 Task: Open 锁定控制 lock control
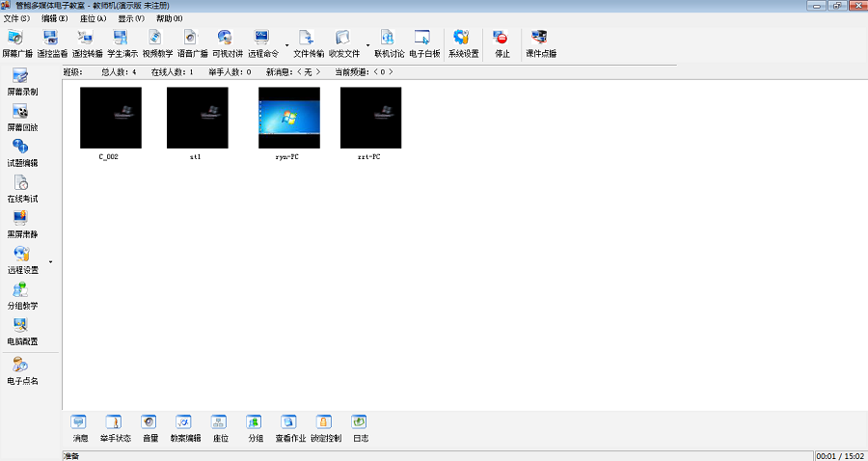coord(326,428)
